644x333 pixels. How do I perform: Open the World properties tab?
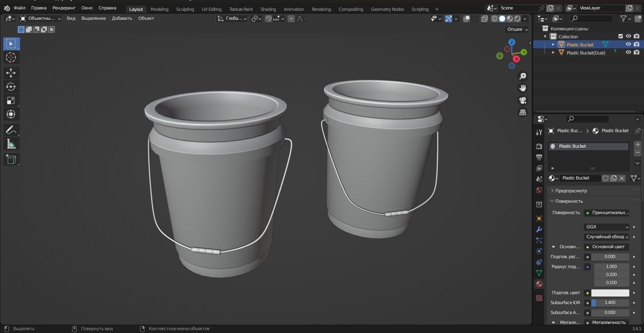[x=539, y=190]
